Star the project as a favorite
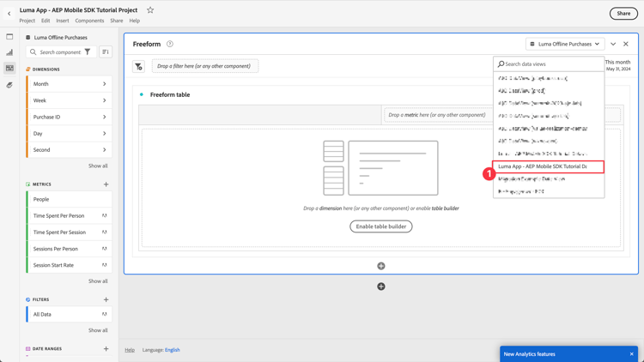Image resolution: width=644 pixels, height=362 pixels. tap(150, 9)
